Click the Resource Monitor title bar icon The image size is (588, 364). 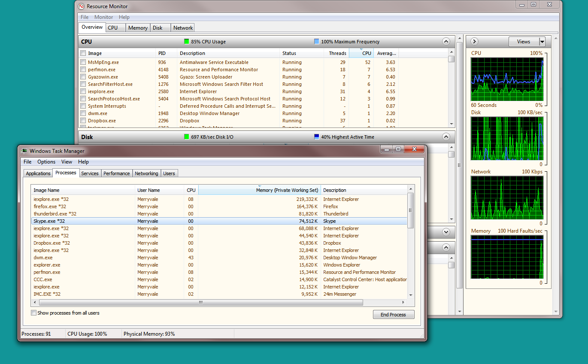click(x=82, y=6)
